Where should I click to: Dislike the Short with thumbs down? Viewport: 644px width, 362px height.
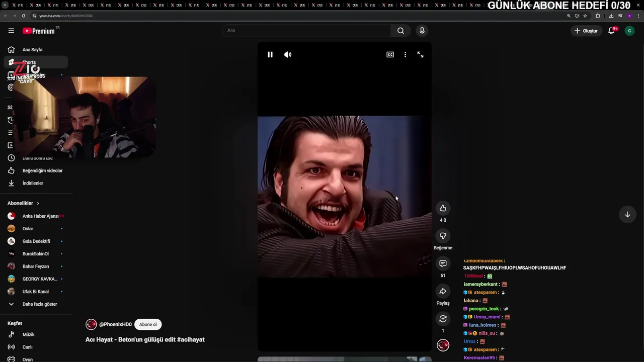pos(443,236)
